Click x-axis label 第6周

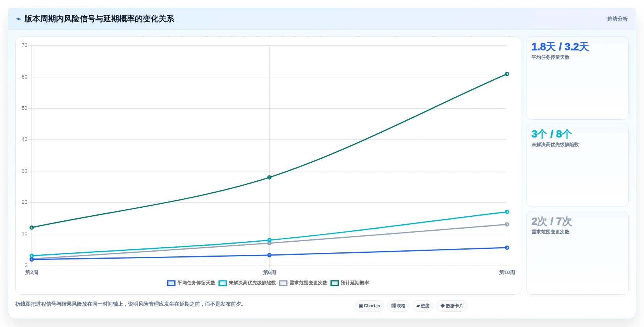(269, 272)
